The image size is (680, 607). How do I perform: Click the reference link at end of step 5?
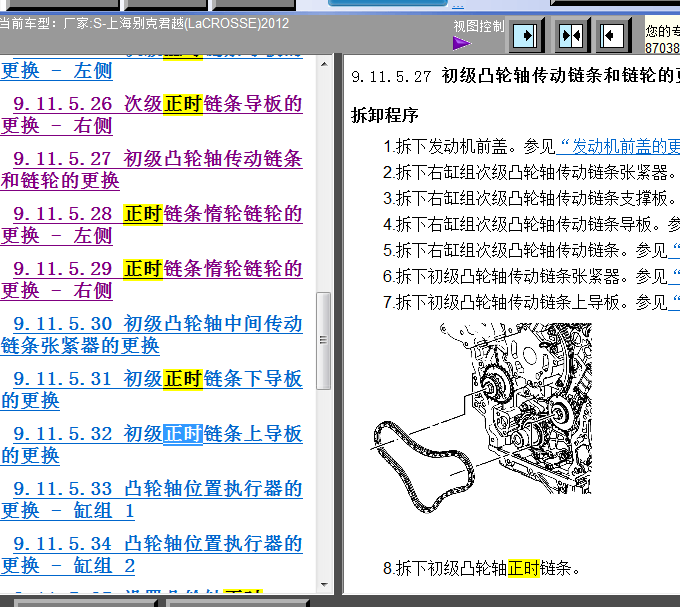coord(675,250)
